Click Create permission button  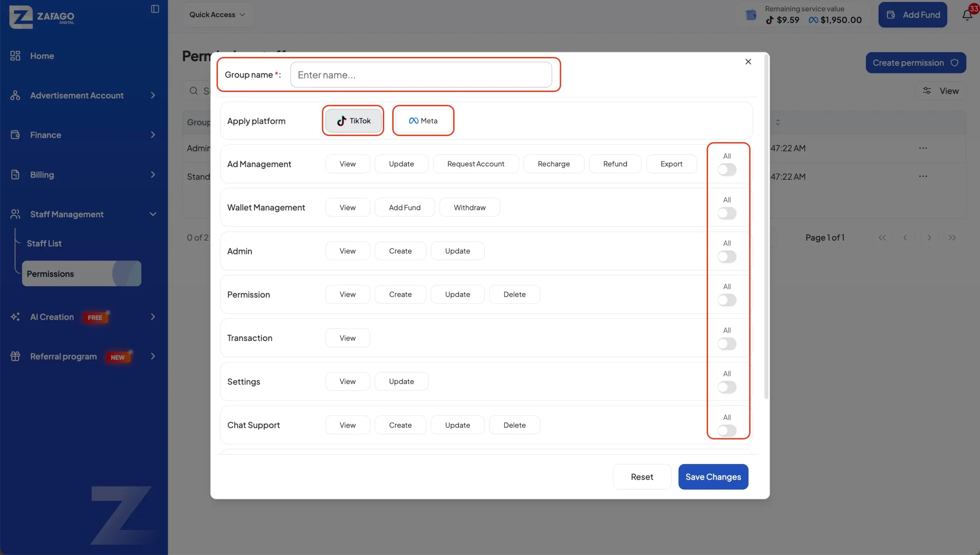pos(916,63)
